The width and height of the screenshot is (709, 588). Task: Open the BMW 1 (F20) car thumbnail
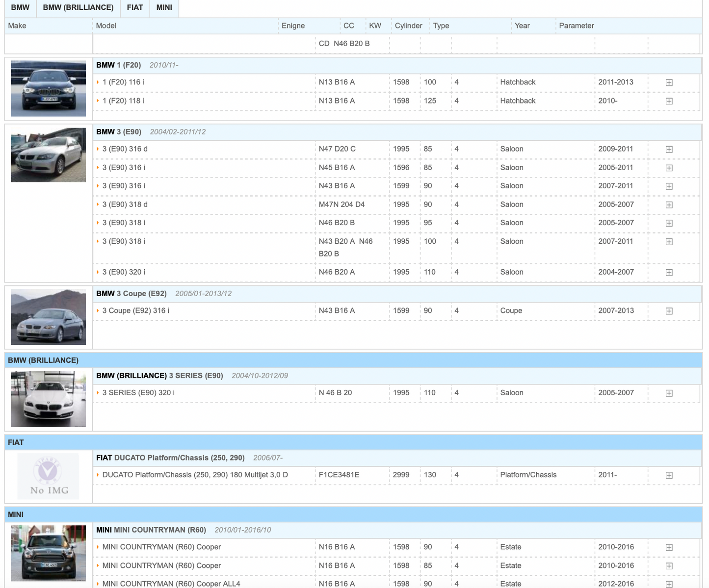[49, 89]
